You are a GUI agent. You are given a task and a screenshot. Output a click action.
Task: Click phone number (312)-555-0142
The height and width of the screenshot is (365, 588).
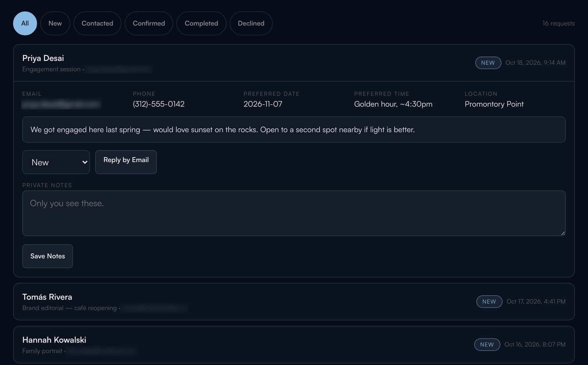point(158,104)
